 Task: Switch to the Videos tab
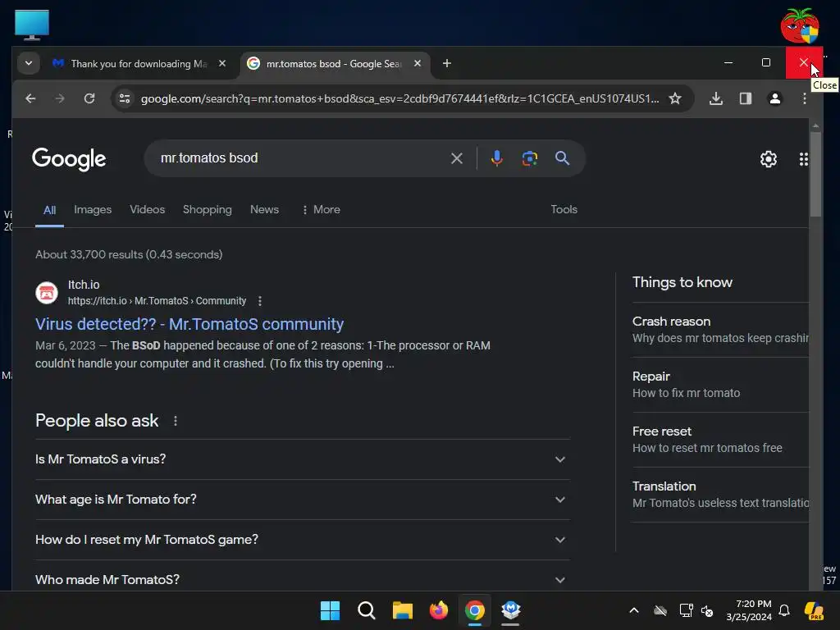click(148, 209)
